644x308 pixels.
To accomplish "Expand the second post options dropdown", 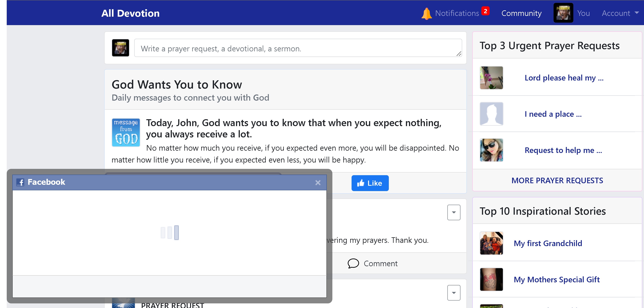I will pos(454,292).
